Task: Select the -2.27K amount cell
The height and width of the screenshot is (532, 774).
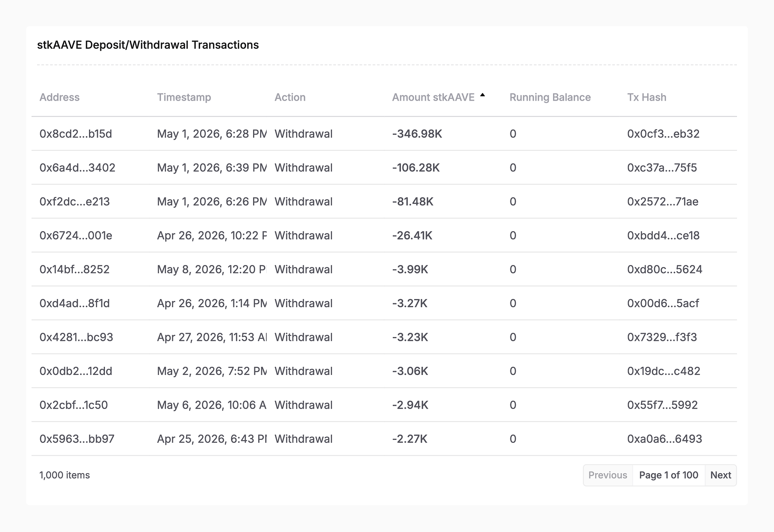Action: [x=410, y=439]
